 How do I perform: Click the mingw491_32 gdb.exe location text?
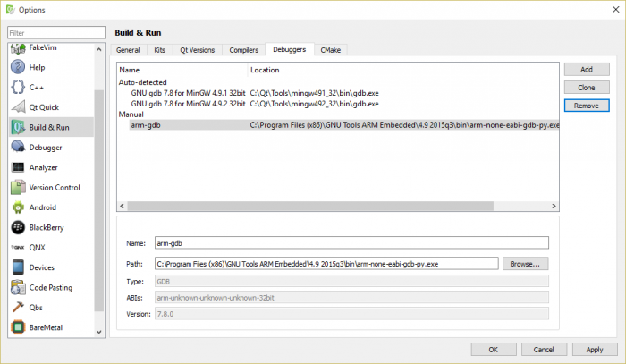point(314,93)
